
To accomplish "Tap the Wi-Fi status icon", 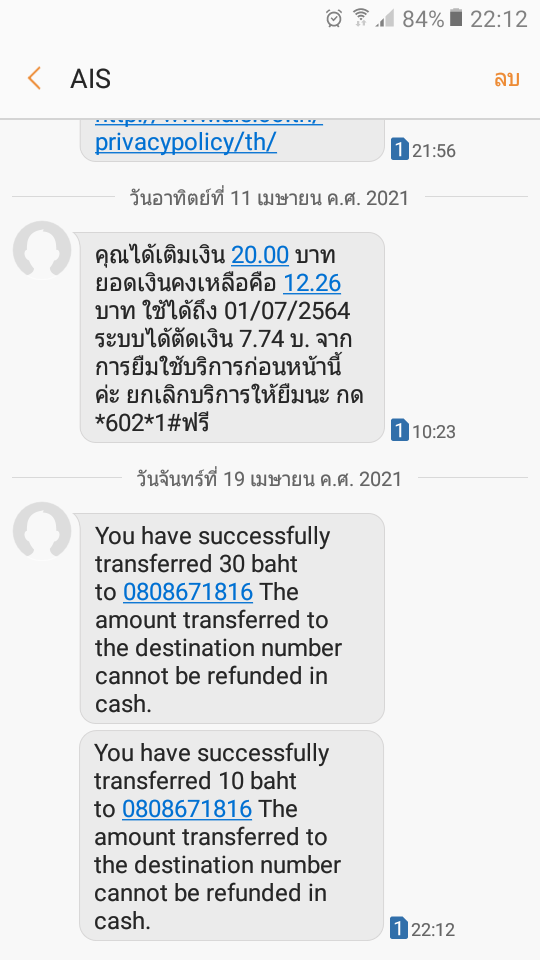I will tap(361, 18).
